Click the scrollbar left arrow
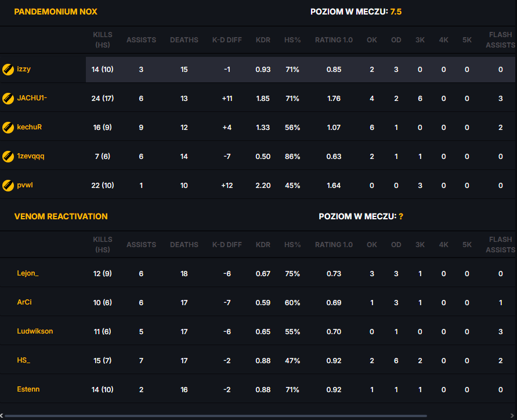517x420 pixels. coord(2,416)
